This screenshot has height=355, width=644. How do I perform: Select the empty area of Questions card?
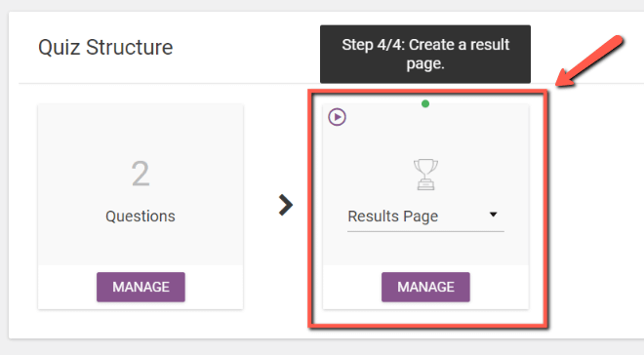[x=141, y=132]
